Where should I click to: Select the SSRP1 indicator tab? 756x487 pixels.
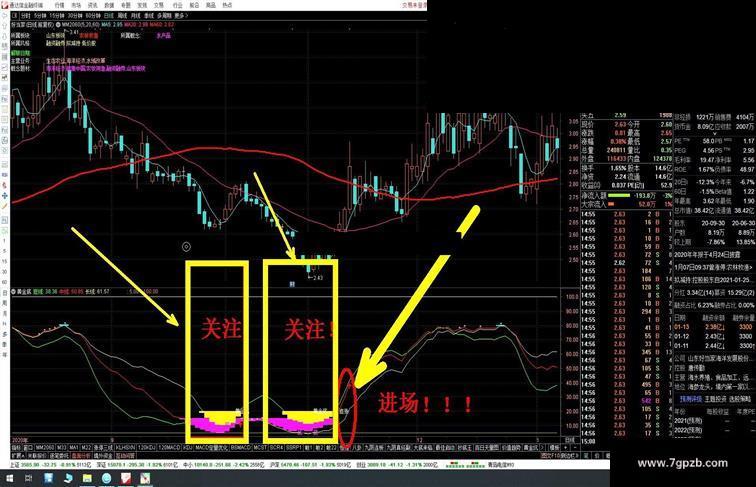pyautogui.click(x=293, y=447)
